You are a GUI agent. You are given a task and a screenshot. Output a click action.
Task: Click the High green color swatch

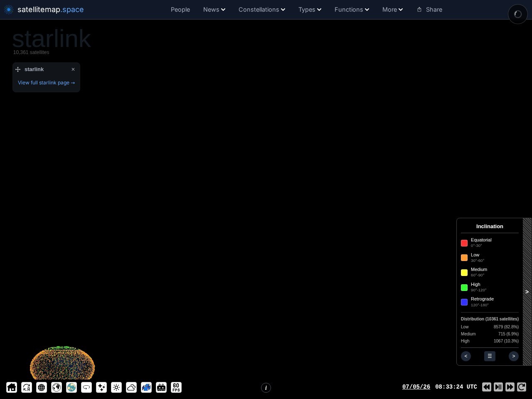[x=464, y=288]
